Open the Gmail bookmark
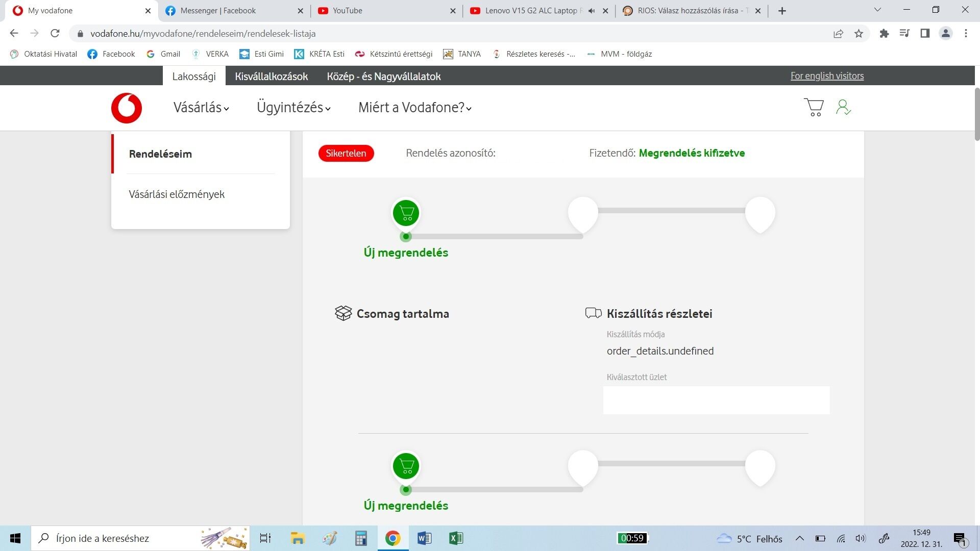 coord(163,54)
